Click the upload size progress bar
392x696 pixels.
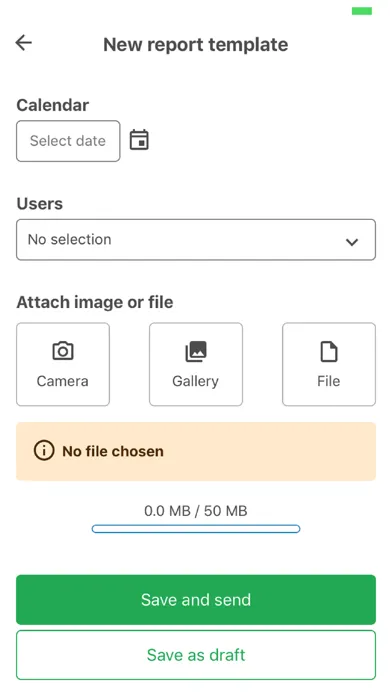(196, 529)
